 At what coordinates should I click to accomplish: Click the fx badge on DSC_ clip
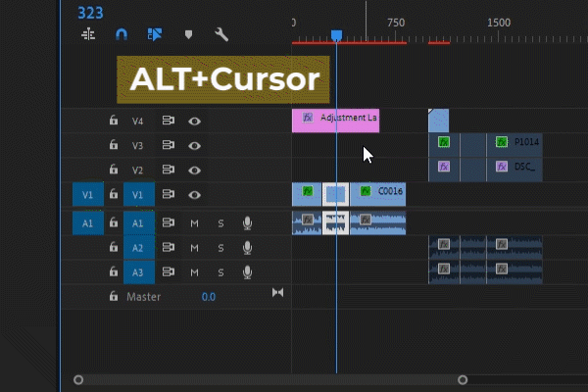tap(502, 167)
